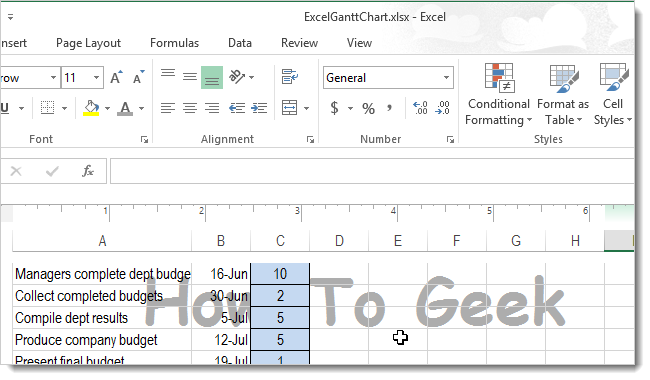The image size is (650, 380).
Task: Open the Page Layout tab
Action: pos(88,43)
